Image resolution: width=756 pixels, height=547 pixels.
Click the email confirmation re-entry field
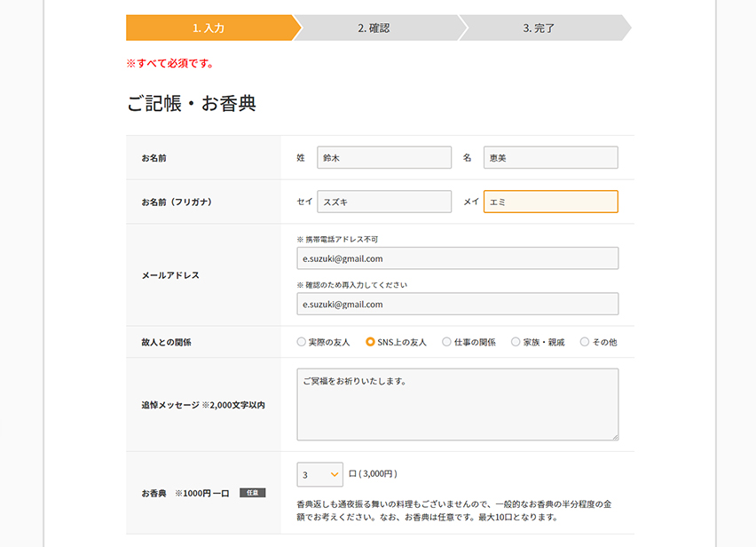pos(458,304)
